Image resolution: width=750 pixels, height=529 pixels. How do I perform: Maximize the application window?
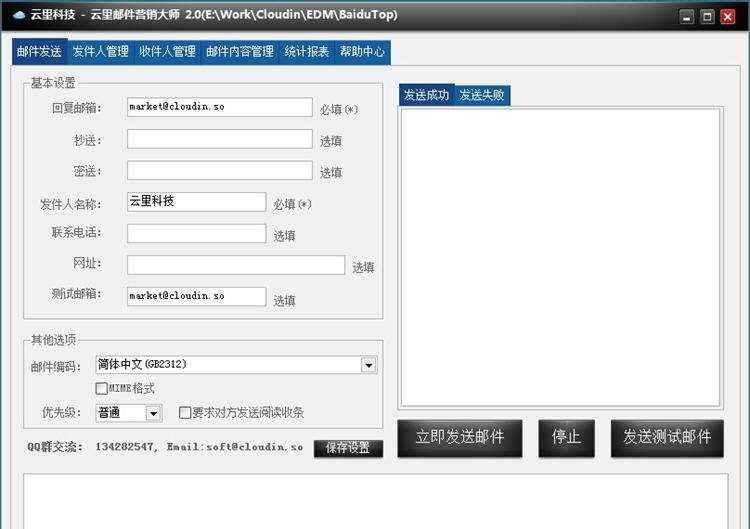point(707,17)
